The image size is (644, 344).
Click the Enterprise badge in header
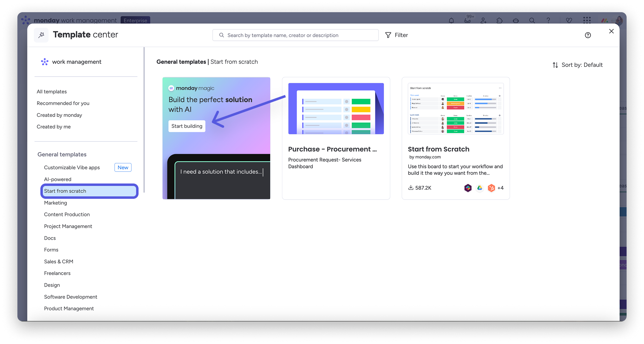click(x=135, y=20)
